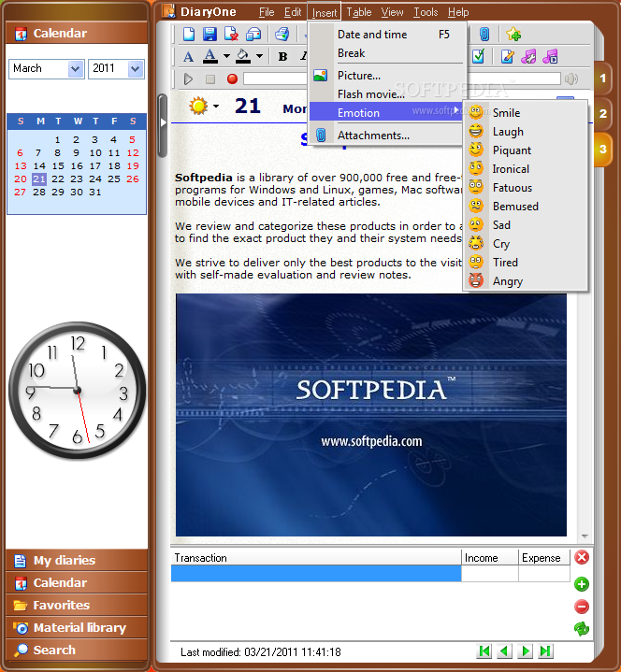621x672 pixels.
Task: Insert the Angry emotion
Action: (x=525, y=281)
